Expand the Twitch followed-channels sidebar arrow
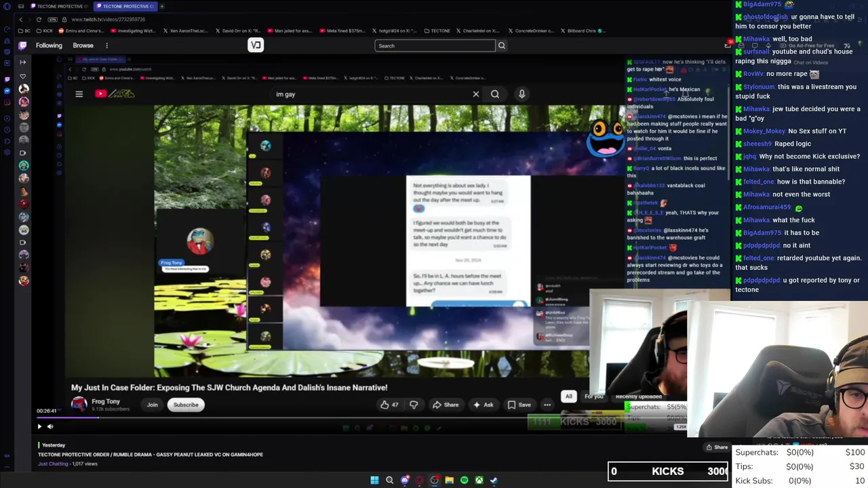This screenshot has height=488, width=868. coord(22,62)
